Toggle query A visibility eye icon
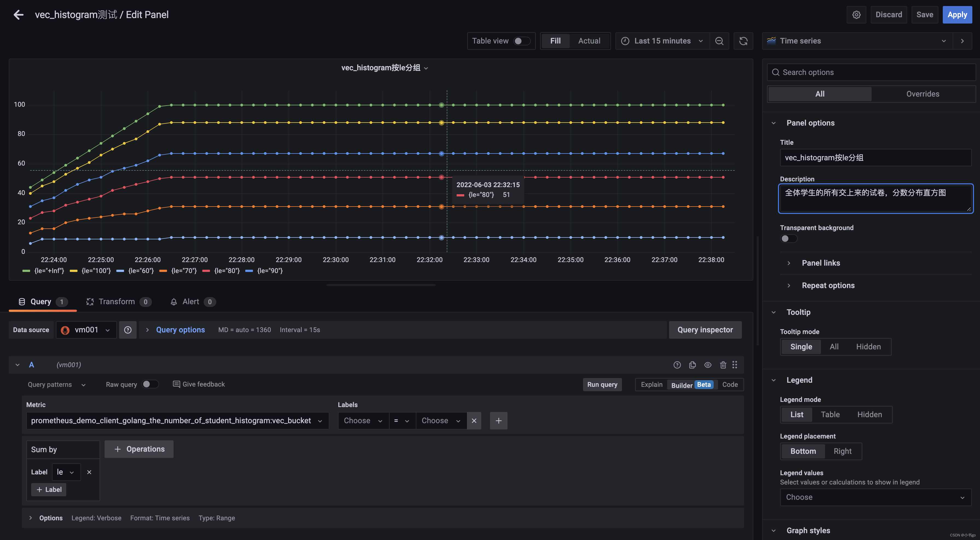This screenshot has width=980, height=540. [708, 365]
